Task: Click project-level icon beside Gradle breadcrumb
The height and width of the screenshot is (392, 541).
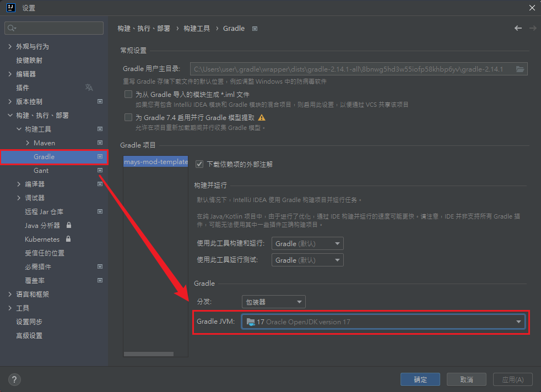Action: click(255, 29)
